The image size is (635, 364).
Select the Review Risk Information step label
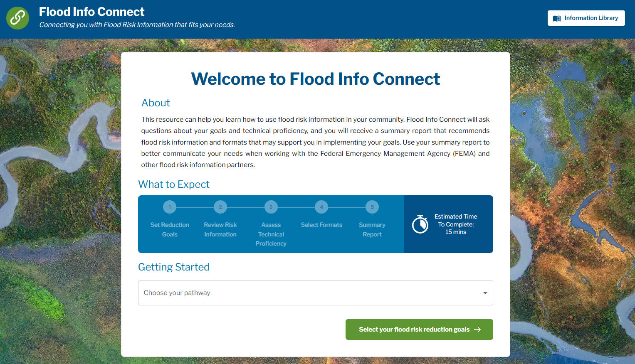pos(220,229)
